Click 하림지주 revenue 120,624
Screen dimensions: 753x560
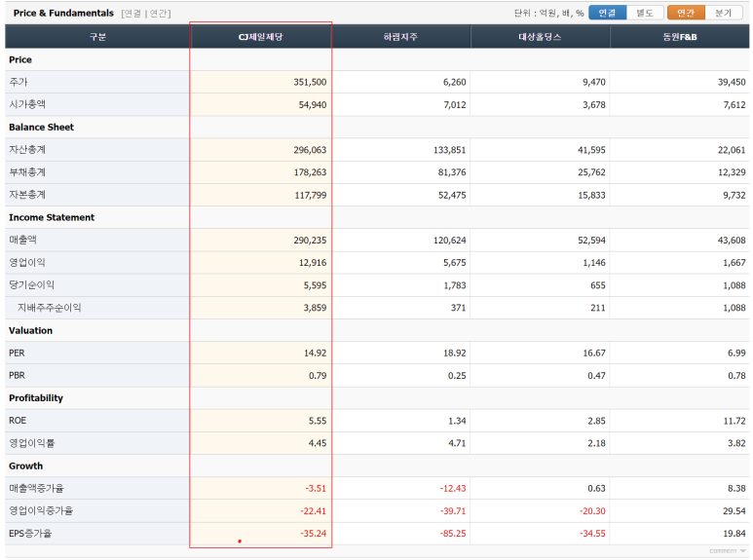[449, 241]
